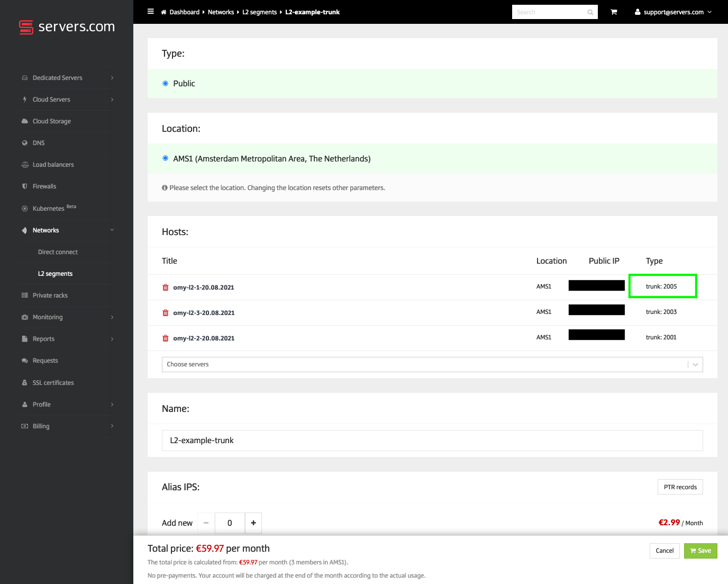The image size is (728, 584).
Task: Click the hamburger menu icon
Action: (x=151, y=12)
